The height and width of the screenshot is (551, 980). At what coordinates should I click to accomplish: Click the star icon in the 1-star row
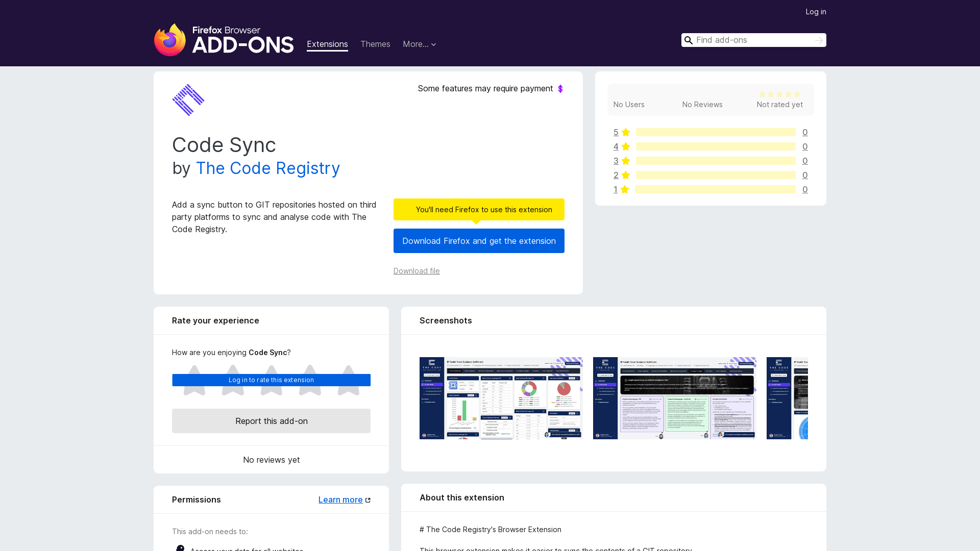[625, 189]
